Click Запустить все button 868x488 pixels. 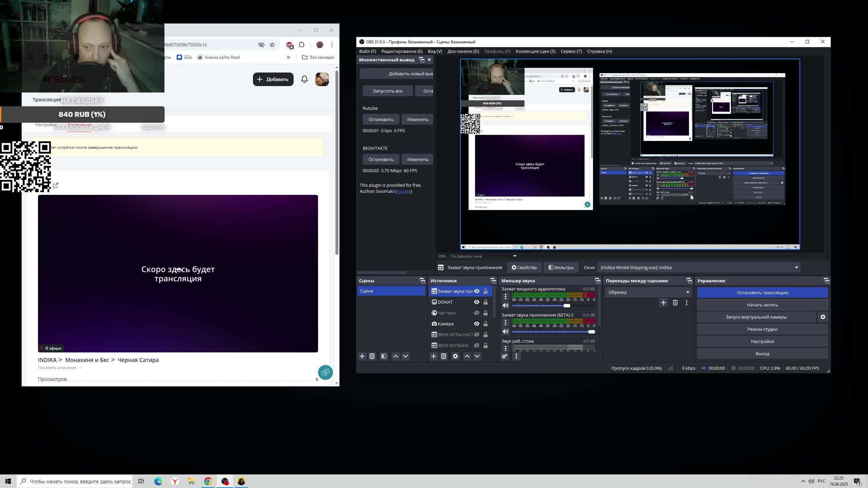(388, 91)
